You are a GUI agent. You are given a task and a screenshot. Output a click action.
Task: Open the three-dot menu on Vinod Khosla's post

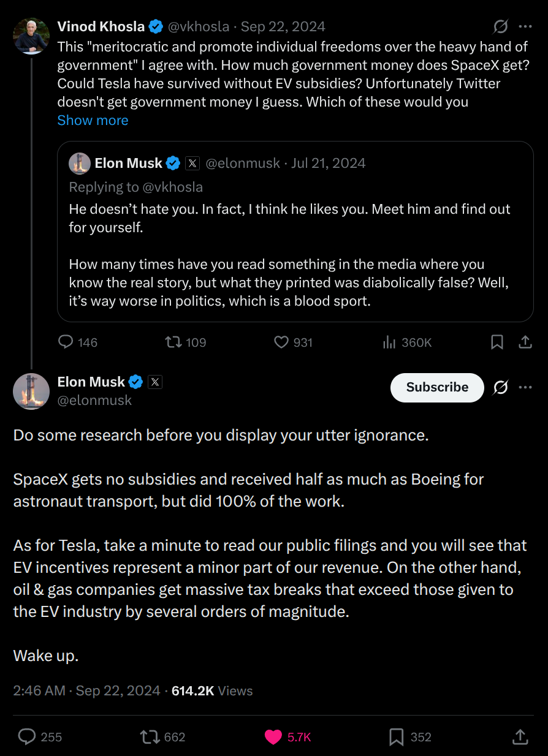point(525,26)
